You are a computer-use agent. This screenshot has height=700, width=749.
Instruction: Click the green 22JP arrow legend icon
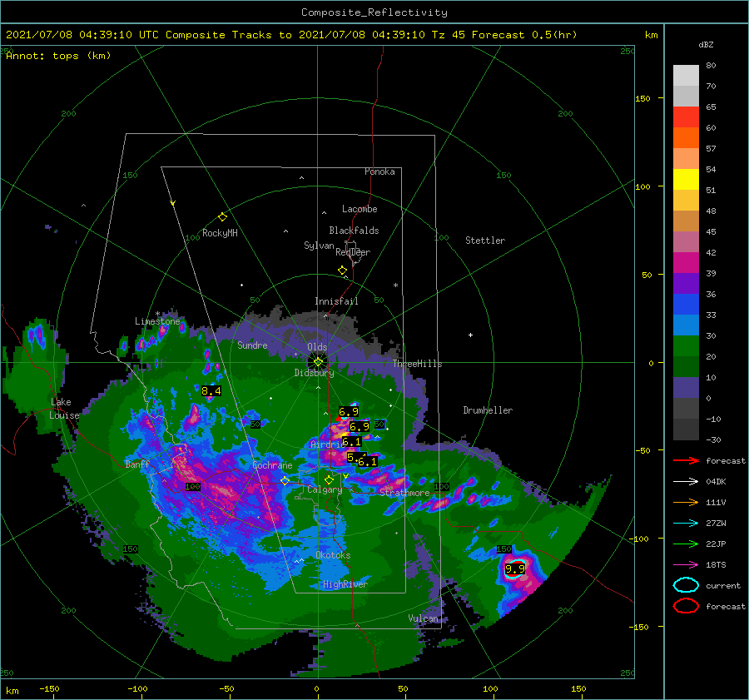pos(686,544)
